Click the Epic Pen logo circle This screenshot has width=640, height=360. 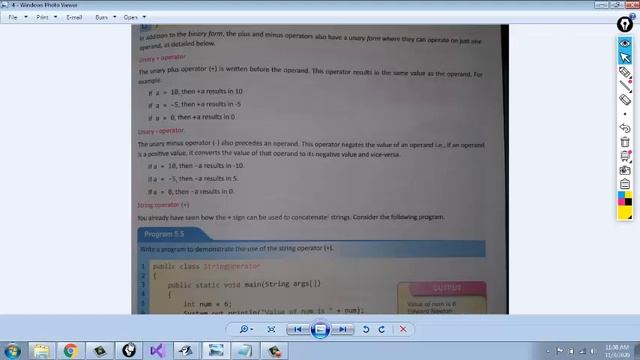pyautogui.click(x=624, y=24)
